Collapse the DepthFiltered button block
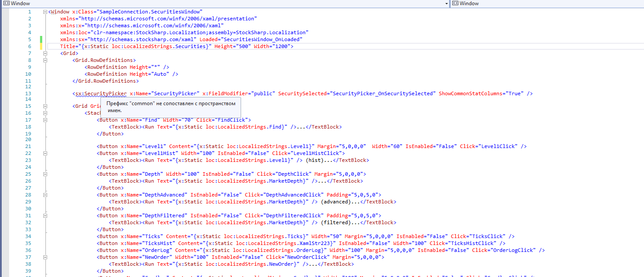 (x=45, y=216)
